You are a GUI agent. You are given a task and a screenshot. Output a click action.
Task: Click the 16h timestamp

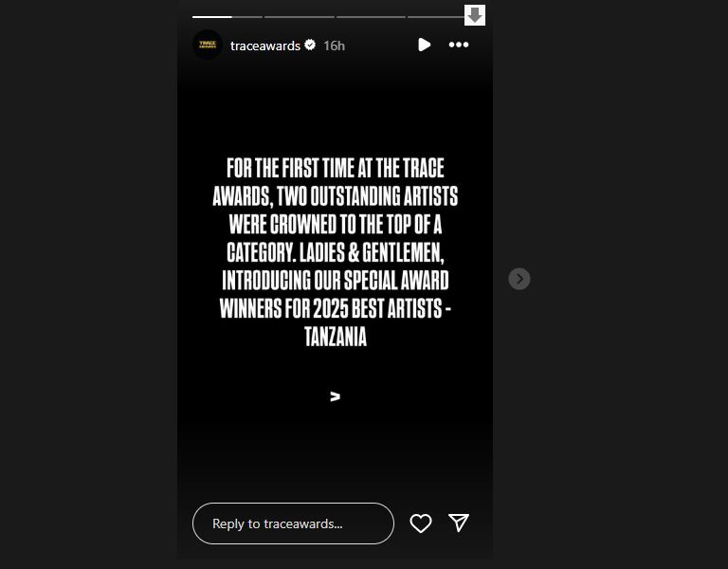tap(335, 46)
